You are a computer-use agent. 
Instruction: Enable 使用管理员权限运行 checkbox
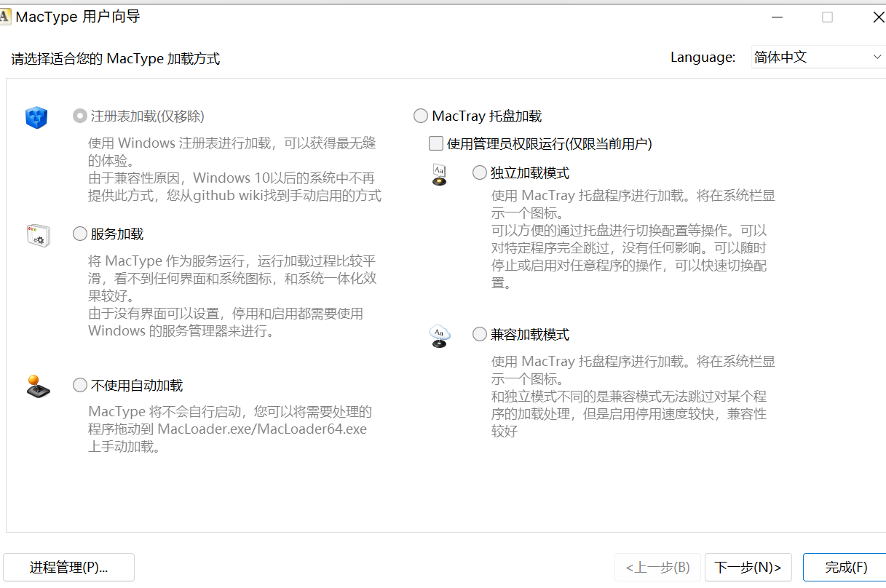click(435, 143)
